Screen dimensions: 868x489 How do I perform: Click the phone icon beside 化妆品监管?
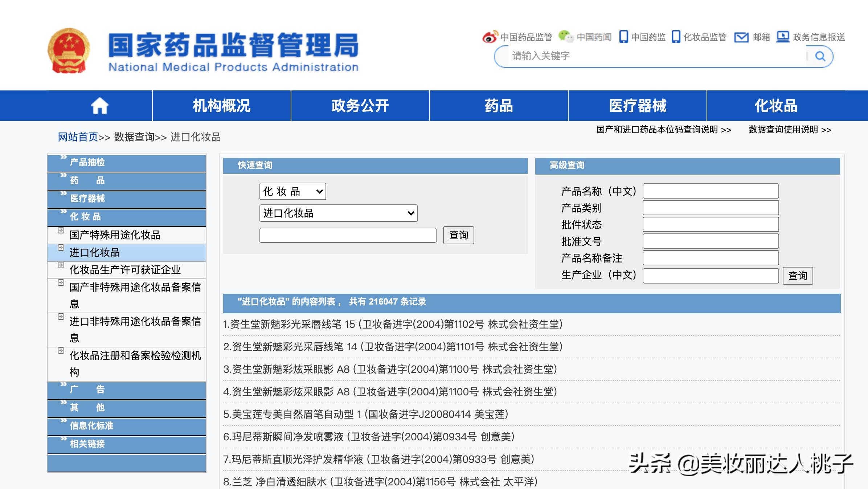click(x=676, y=37)
